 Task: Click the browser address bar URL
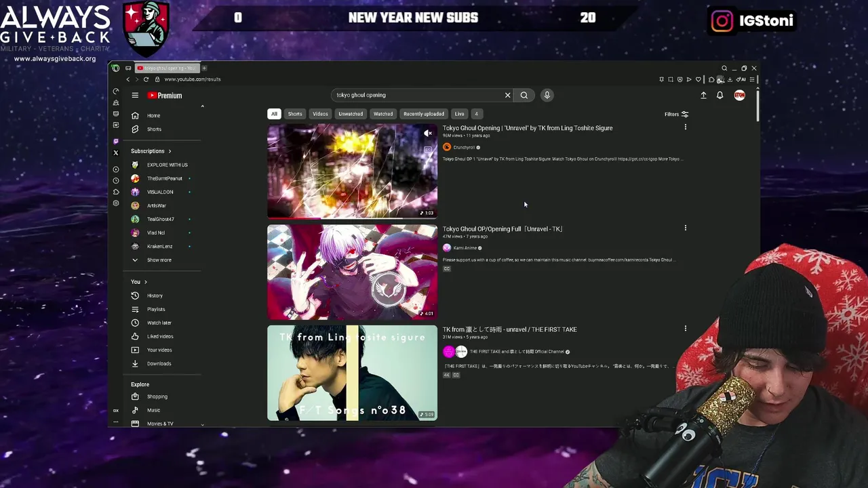click(193, 79)
